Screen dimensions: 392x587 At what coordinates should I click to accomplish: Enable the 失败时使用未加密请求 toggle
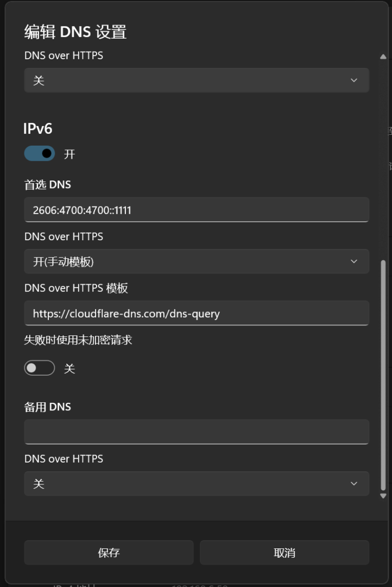click(x=40, y=369)
